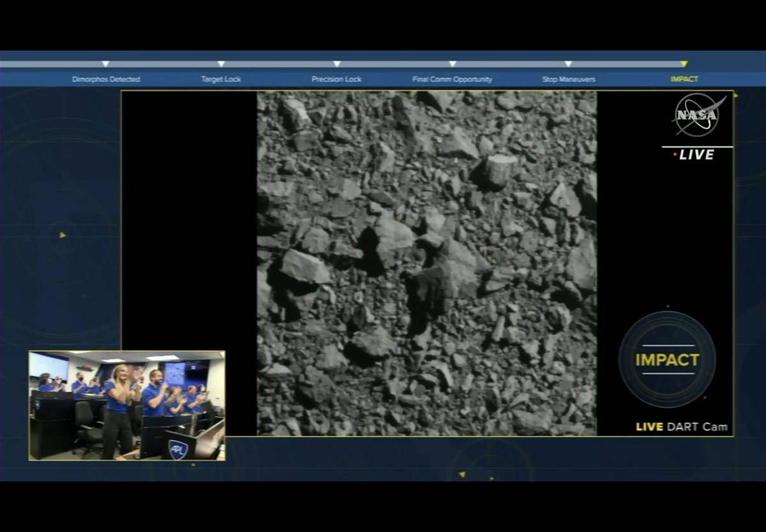The image size is (766, 532).
Task: Click the Target Lock milestone label
Action: [221, 79]
